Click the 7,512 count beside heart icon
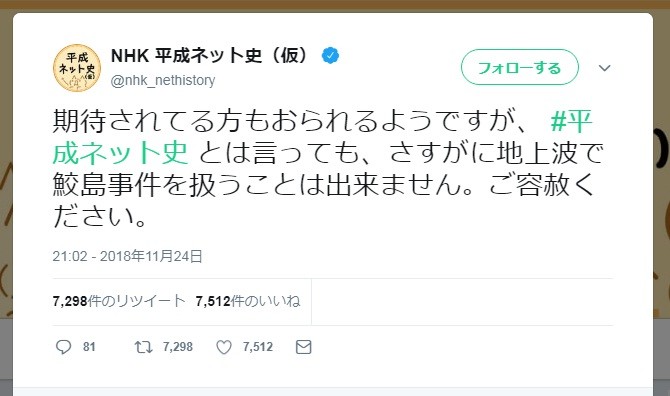 click(x=258, y=347)
